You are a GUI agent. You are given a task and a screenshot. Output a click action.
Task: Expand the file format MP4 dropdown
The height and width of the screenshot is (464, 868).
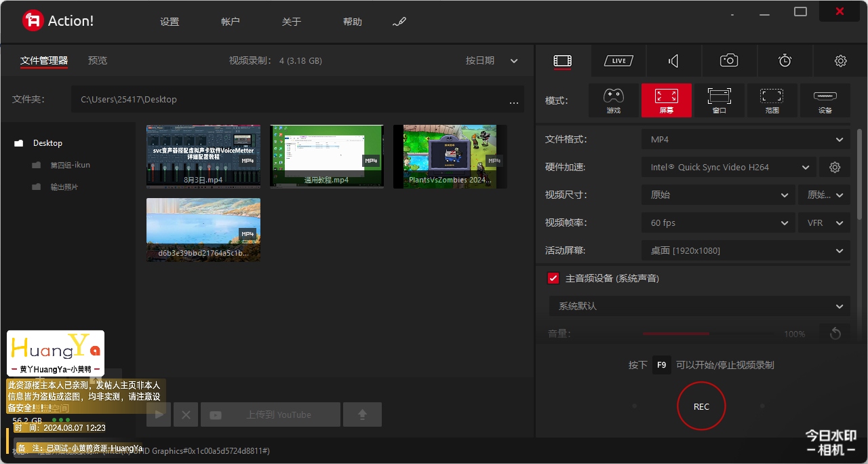[745, 140]
